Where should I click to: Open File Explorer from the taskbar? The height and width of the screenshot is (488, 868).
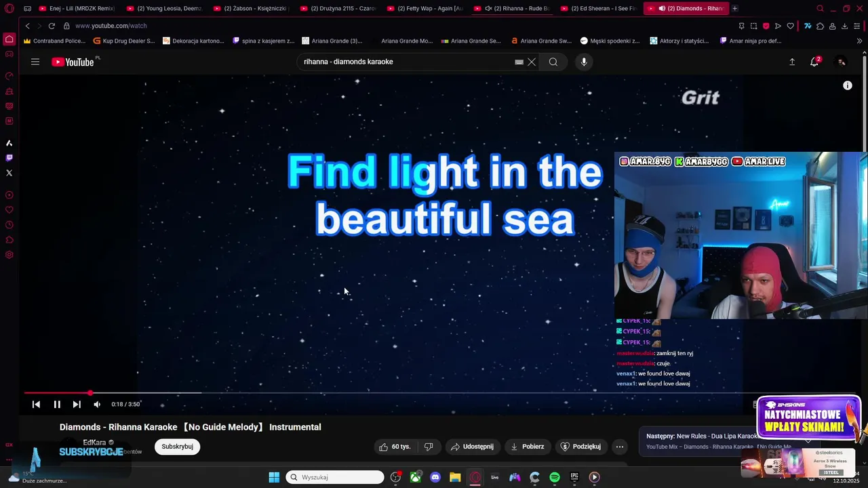(455, 477)
